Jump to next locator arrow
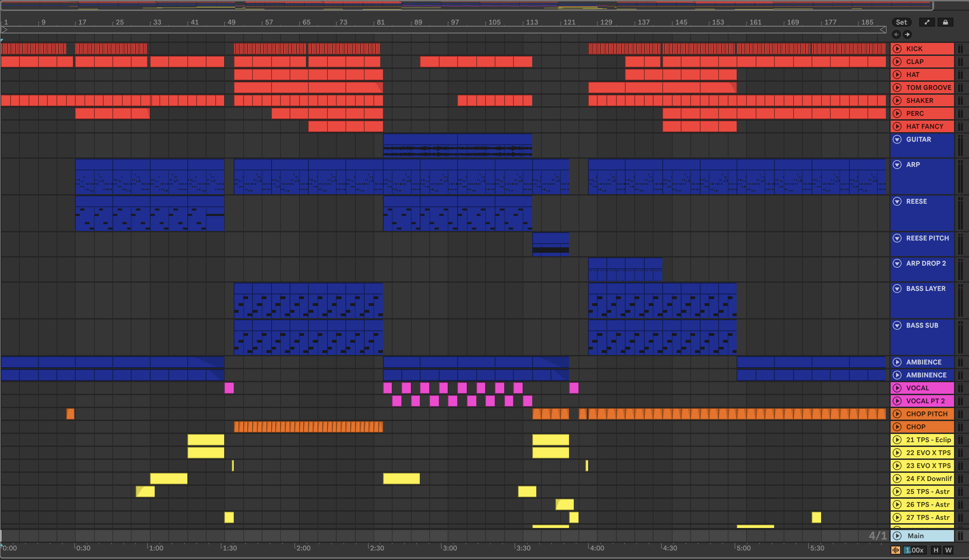Viewport: 969px width, 560px height. 907,35
